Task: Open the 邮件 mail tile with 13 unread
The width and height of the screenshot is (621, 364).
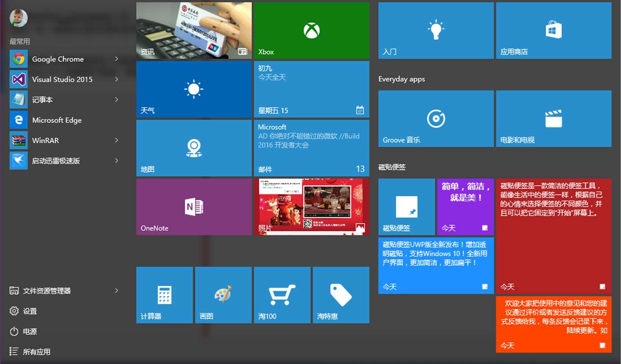Action: point(312,148)
